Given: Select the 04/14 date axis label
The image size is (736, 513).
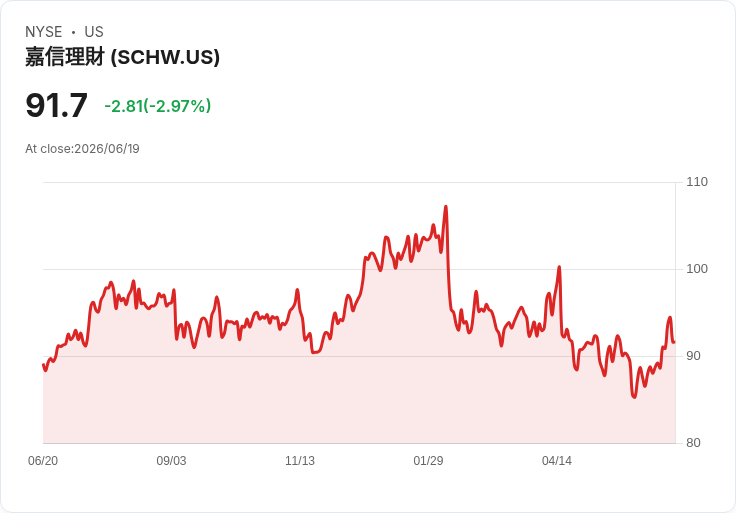Looking at the screenshot, I should point(557,460).
